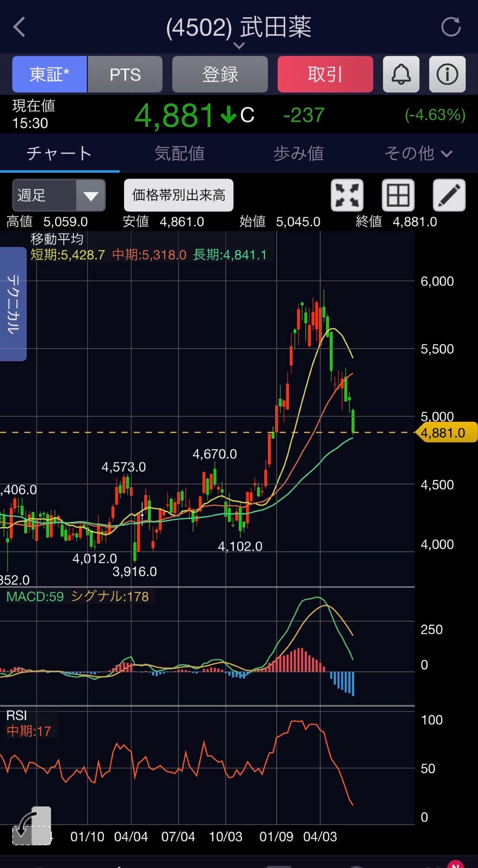Tap the シグナル:178 value

click(110, 596)
